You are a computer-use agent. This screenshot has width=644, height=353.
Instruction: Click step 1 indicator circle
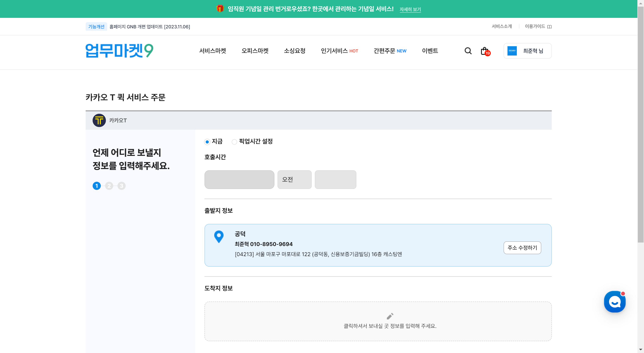click(x=97, y=186)
